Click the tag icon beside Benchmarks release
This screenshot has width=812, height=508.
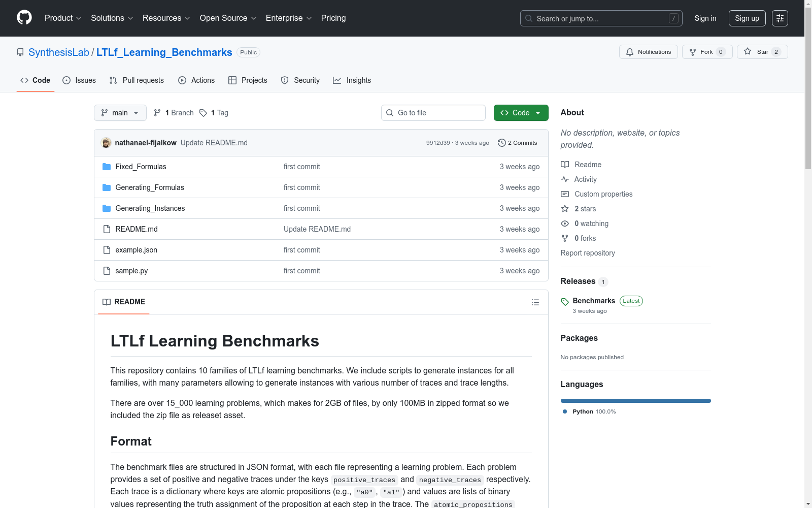[565, 302]
